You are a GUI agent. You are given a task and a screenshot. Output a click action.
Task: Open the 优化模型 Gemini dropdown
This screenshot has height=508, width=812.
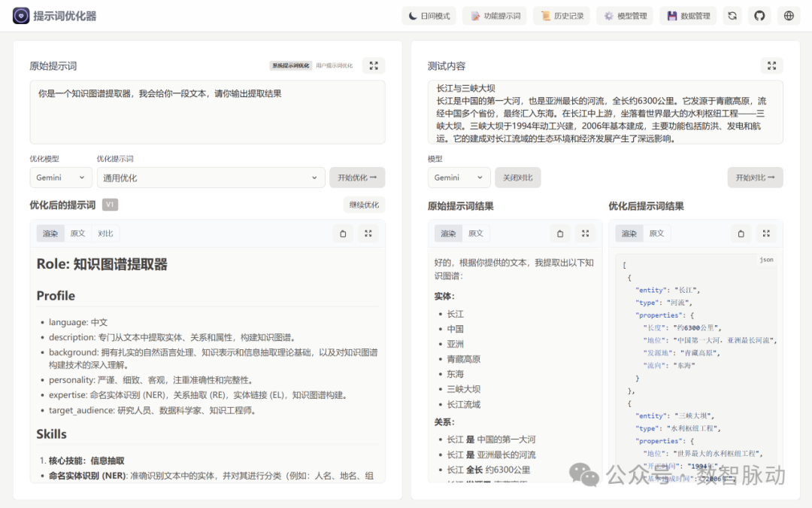pos(61,178)
